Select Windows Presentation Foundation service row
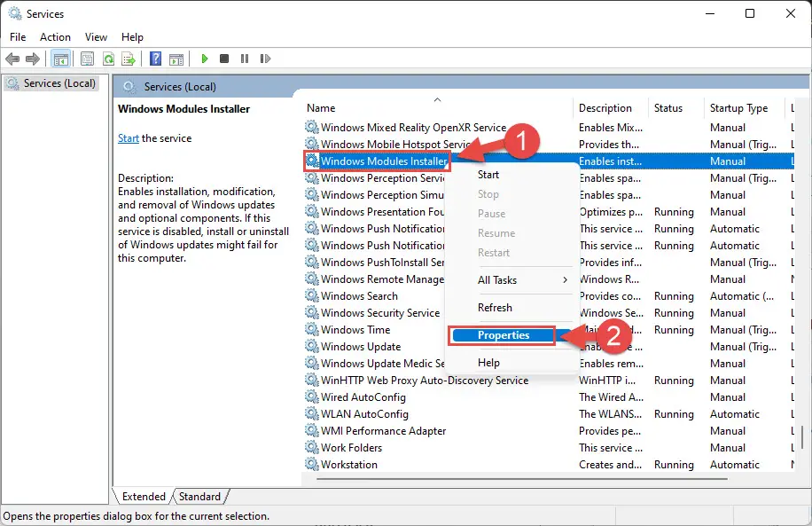Viewport: 812px width, 526px height. 549,211
